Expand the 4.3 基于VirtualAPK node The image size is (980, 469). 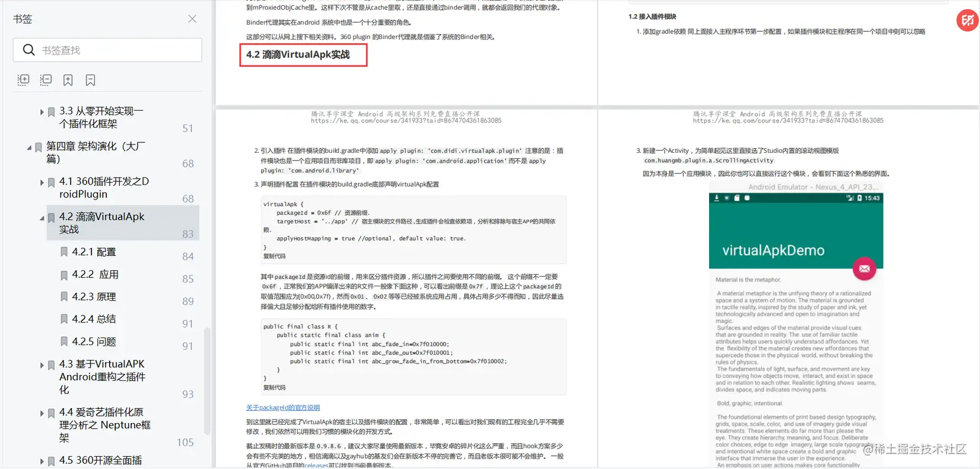coord(42,365)
